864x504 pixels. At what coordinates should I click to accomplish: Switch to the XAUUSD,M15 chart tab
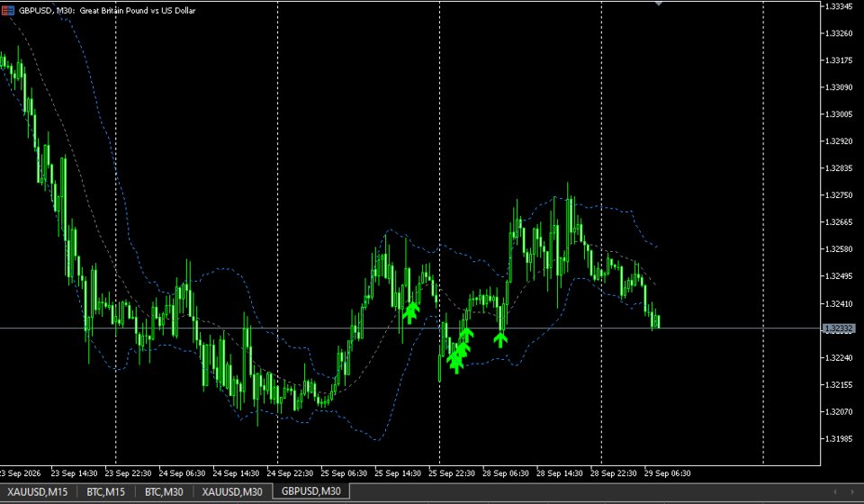coord(38,491)
